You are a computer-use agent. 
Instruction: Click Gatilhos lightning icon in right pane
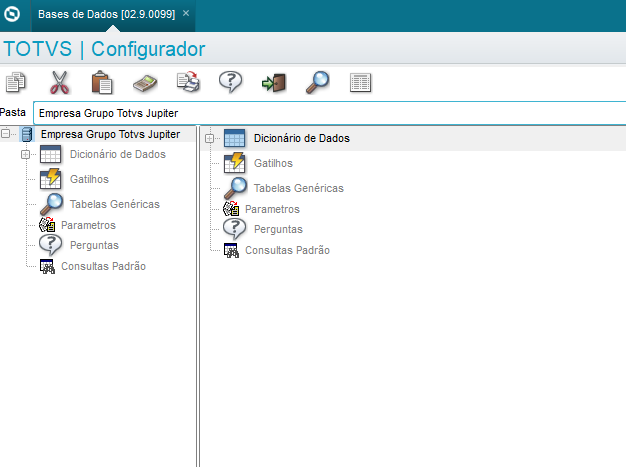(x=234, y=163)
